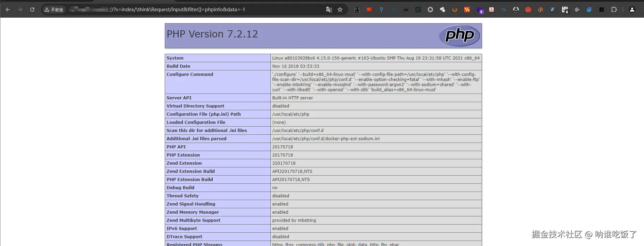The width and height of the screenshot is (644, 246).
Task: Open the browser profile avatar
Action: pyautogui.click(x=632, y=10)
